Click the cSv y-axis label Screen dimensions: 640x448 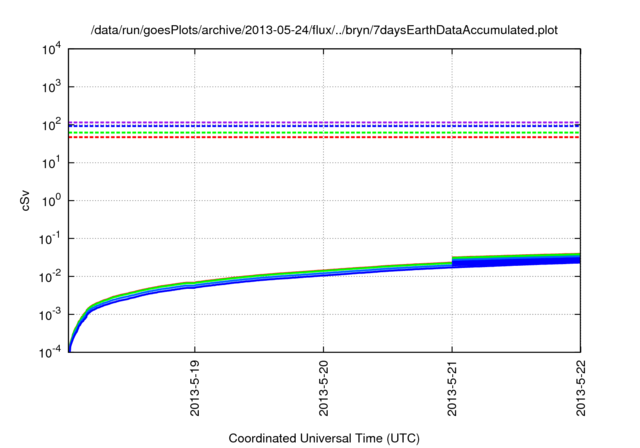(x=26, y=201)
